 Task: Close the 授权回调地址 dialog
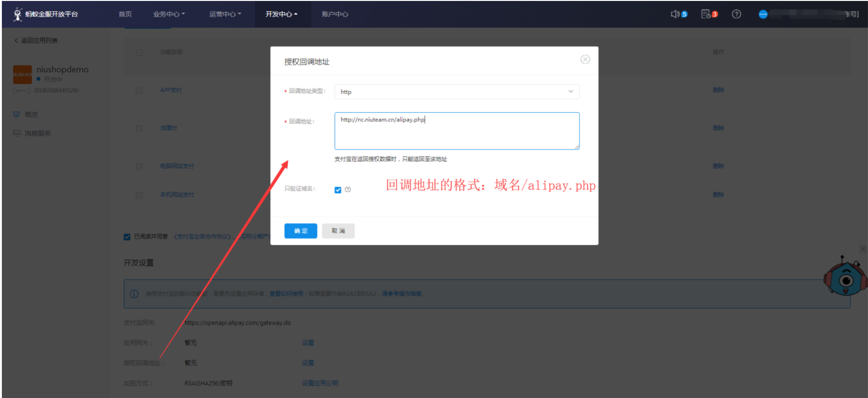tap(585, 59)
